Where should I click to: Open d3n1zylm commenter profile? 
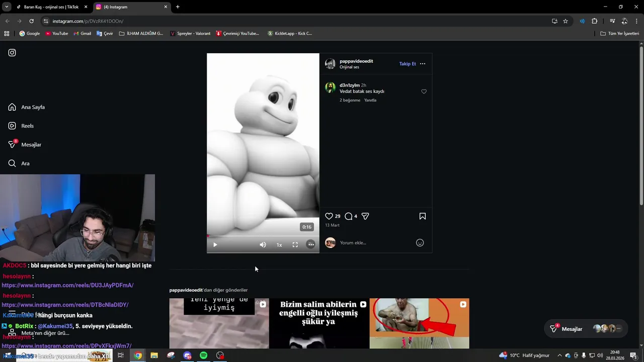(350, 85)
